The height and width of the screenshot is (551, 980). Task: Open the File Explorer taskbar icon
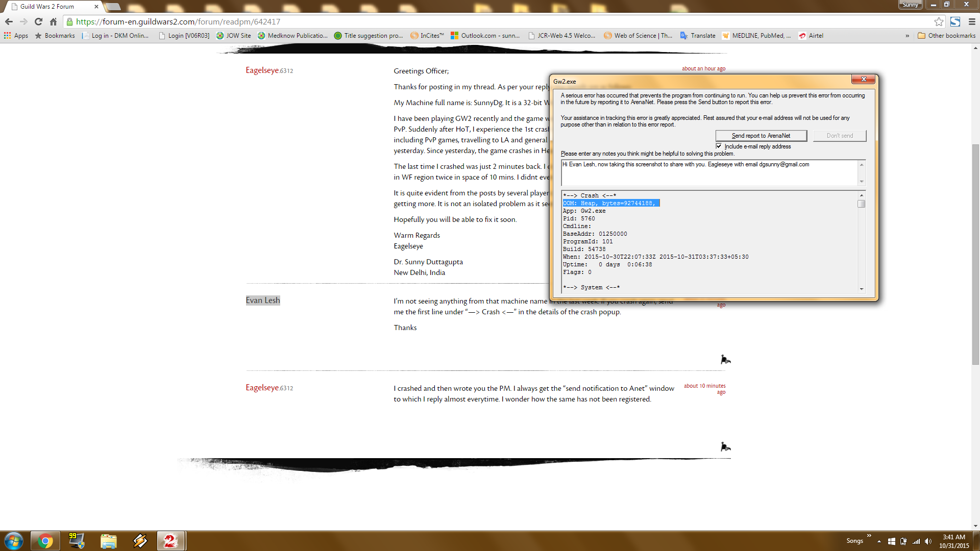pyautogui.click(x=108, y=541)
